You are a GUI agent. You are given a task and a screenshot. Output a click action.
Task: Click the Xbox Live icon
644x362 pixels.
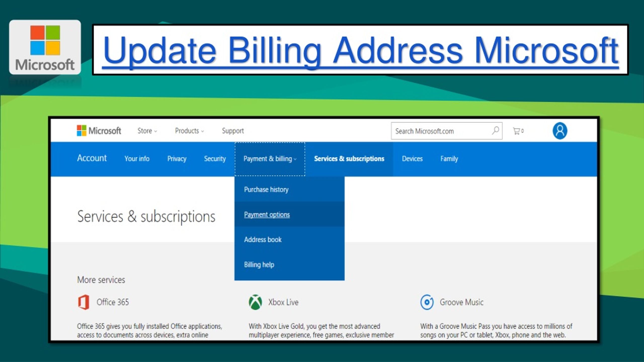255,302
